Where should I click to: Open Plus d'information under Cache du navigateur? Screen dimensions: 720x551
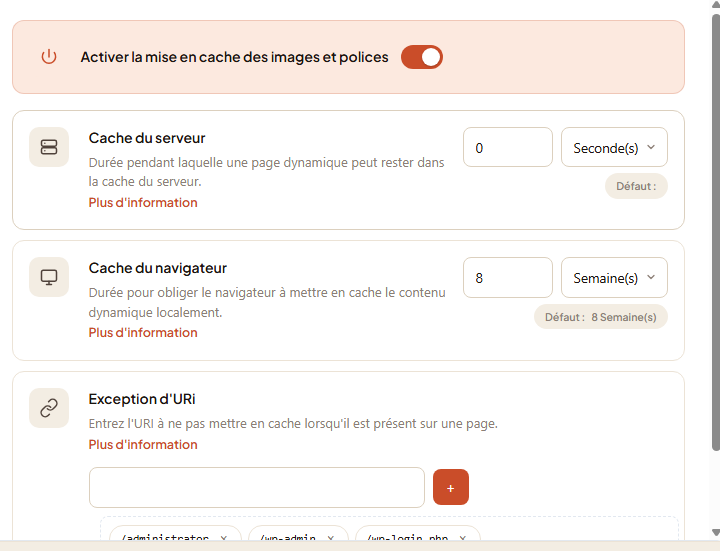(143, 332)
